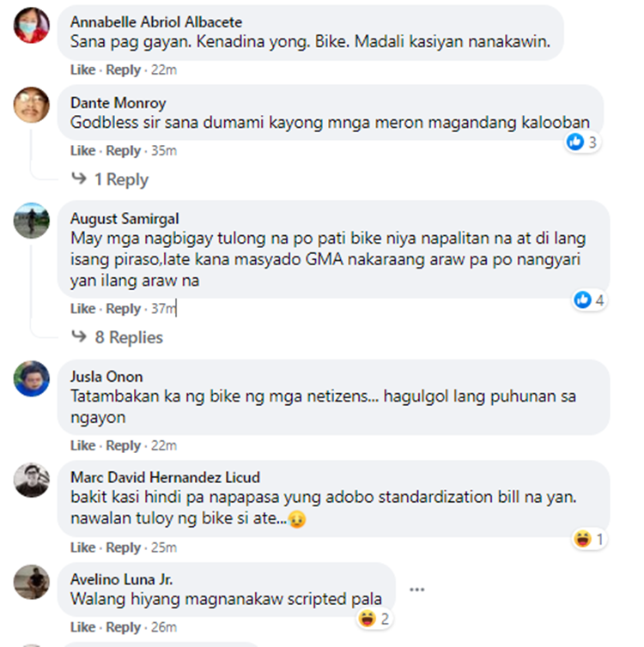This screenshot has height=647, width=644.
Task: View like reactions on Dante Monroy's comment
Action: [581, 142]
